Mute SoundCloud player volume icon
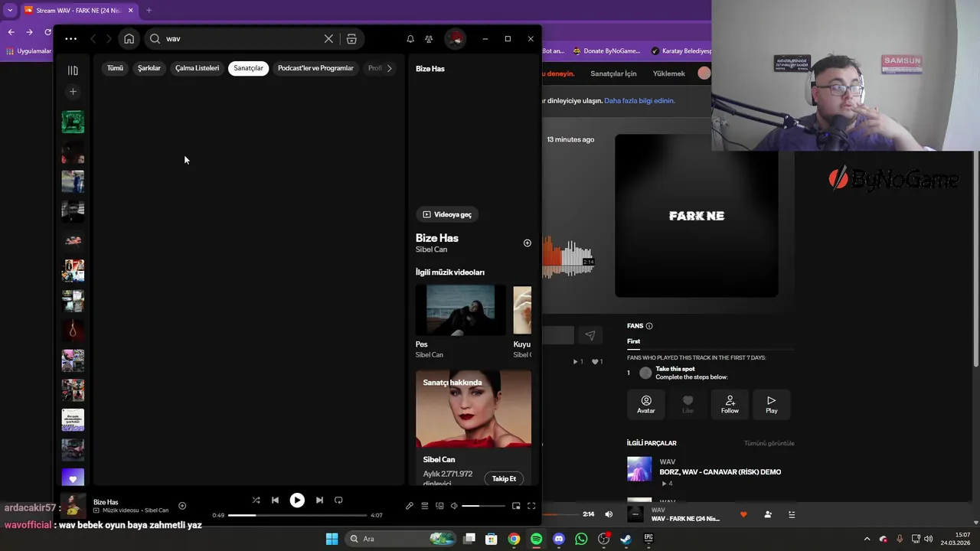Viewport: 980px width, 551px height. point(609,514)
